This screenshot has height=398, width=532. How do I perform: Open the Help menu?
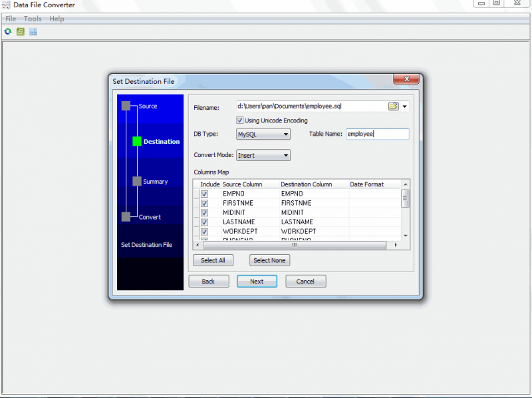tap(57, 19)
